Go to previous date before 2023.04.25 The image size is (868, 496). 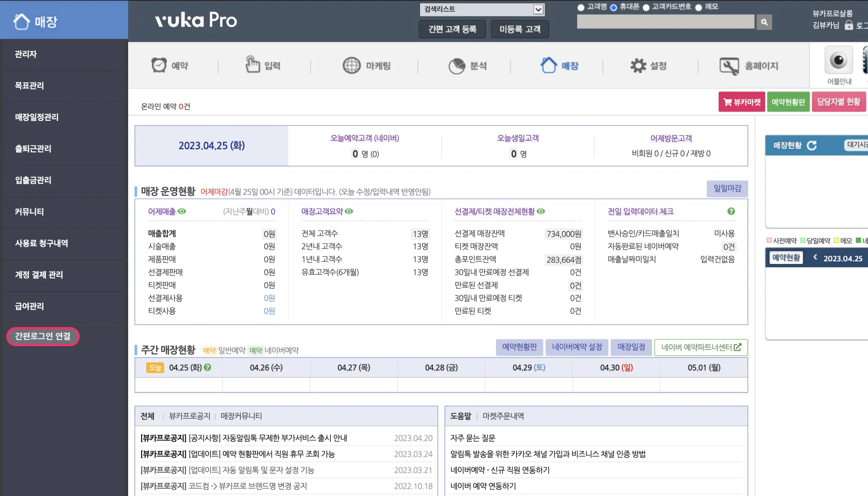coord(815,257)
